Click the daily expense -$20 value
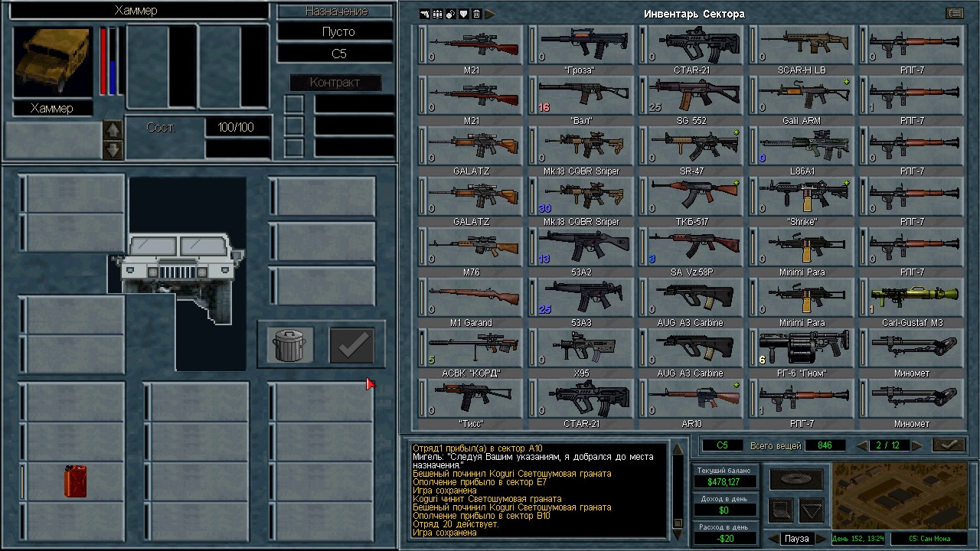This screenshot has height=551, width=980. click(724, 538)
